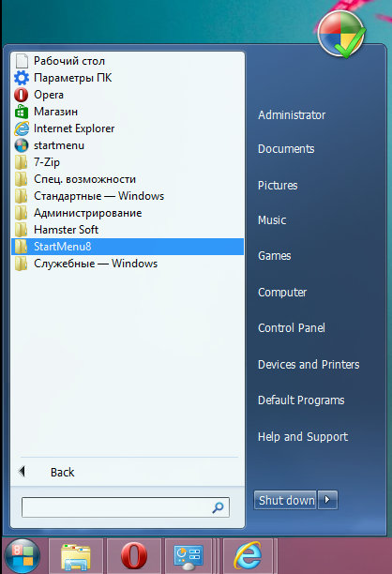Open the File Explorer taskbar icon
This screenshot has width=392, height=574.
[76, 555]
